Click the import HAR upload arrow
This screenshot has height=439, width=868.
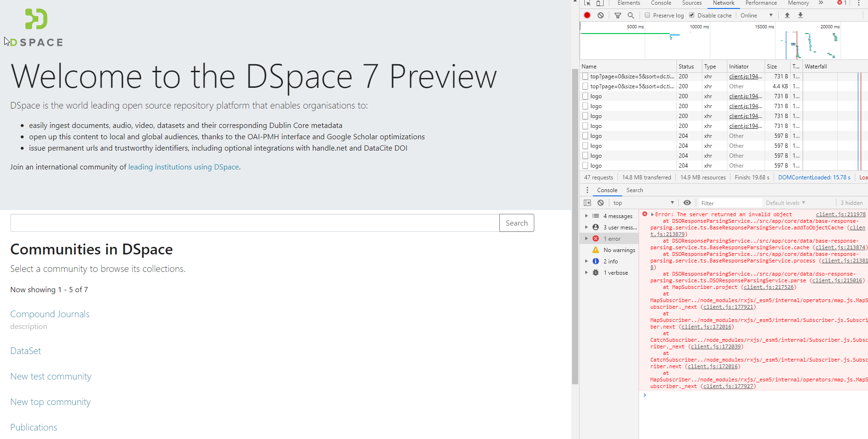click(x=787, y=15)
